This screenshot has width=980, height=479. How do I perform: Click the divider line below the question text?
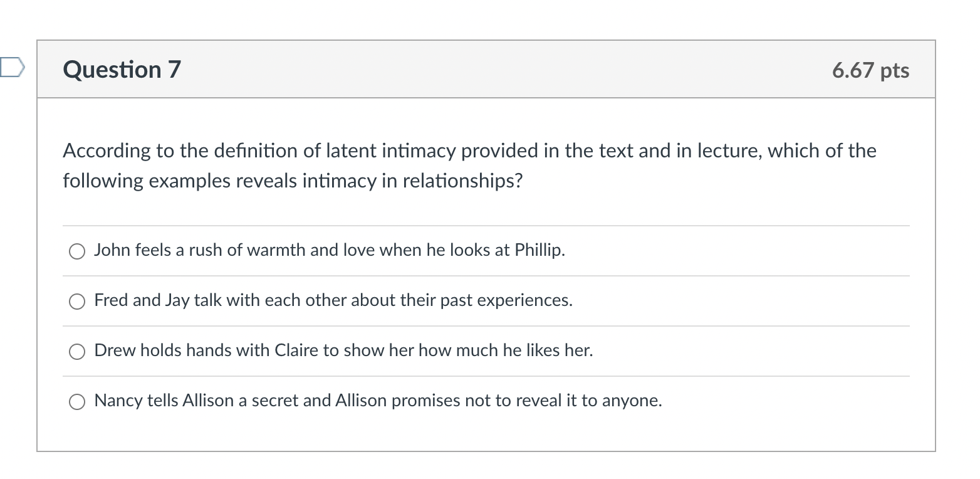point(486,226)
